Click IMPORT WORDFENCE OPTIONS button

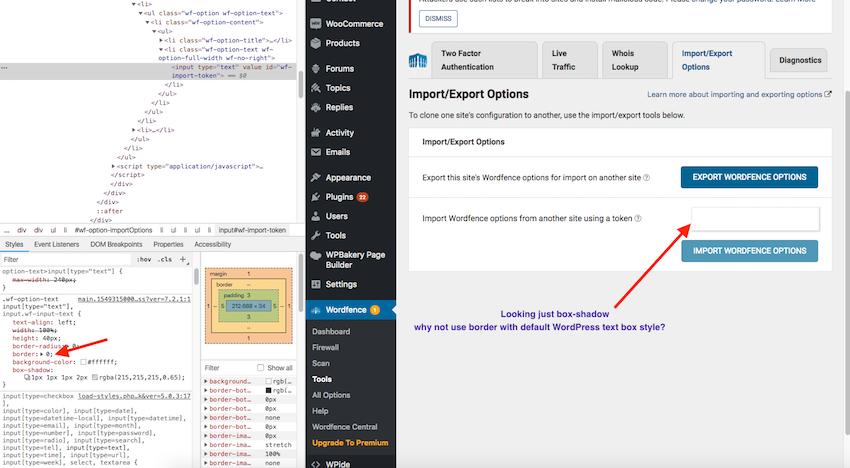pyautogui.click(x=749, y=251)
